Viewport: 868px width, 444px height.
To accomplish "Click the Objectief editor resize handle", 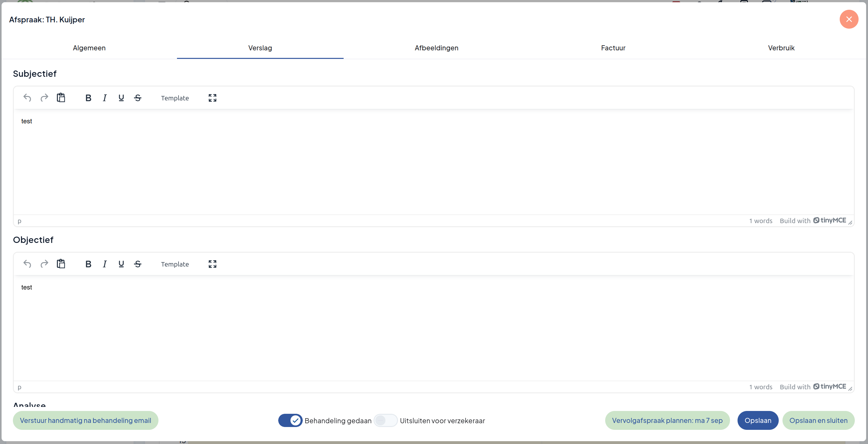I will pos(850,388).
